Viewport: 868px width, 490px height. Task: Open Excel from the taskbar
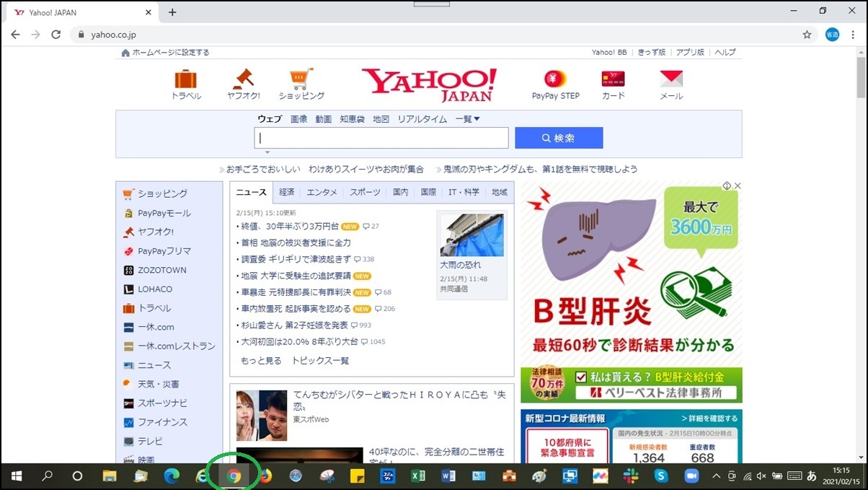tap(417, 476)
